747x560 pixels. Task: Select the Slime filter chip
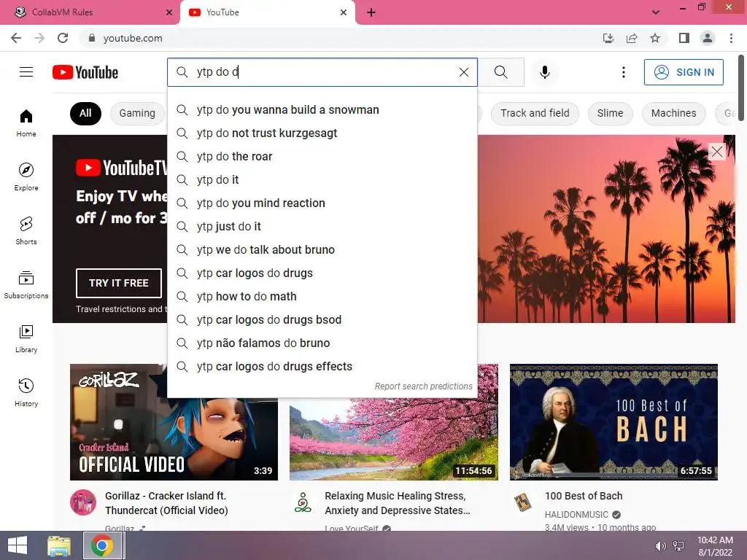tap(610, 113)
